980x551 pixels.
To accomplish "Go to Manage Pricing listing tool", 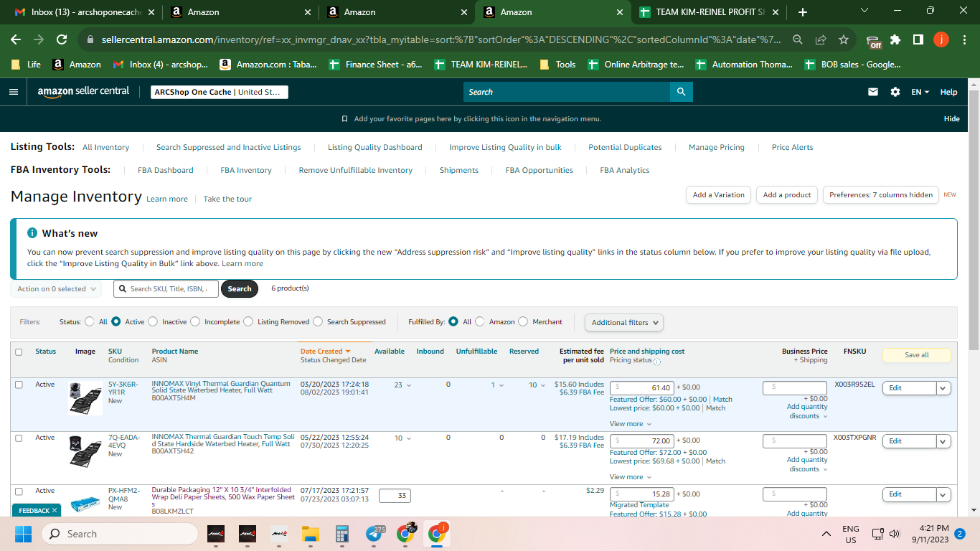I will click(x=717, y=147).
